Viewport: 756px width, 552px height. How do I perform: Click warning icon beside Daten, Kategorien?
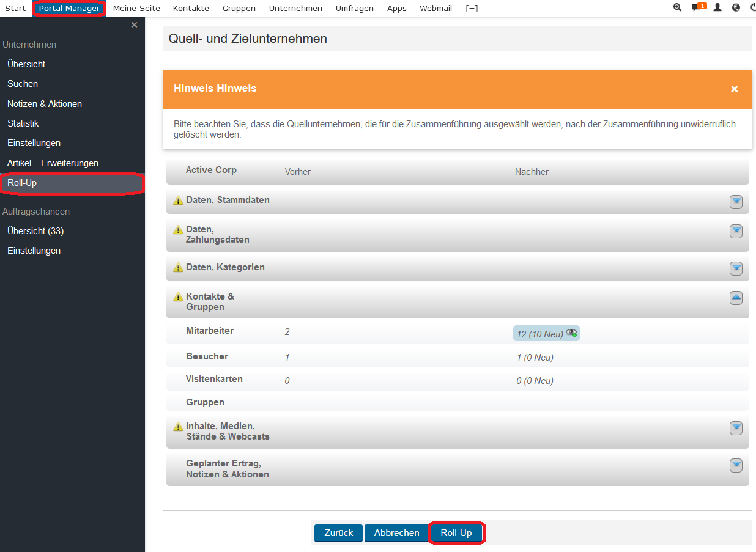tap(178, 268)
